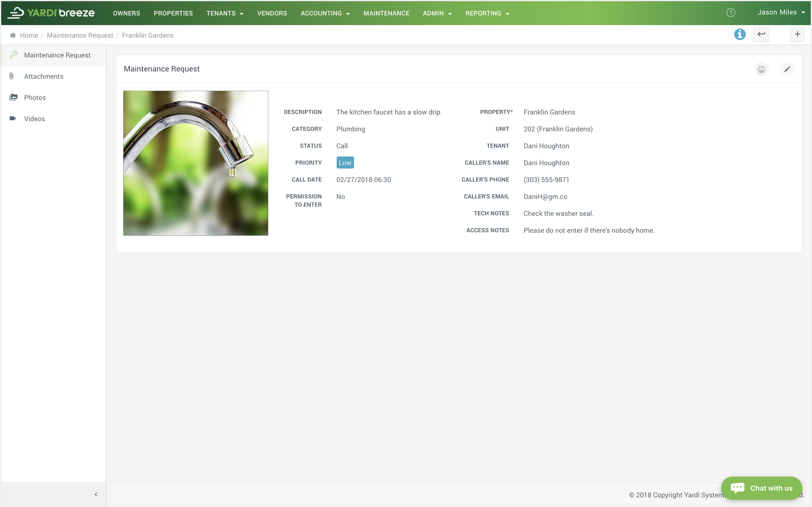Image resolution: width=812 pixels, height=507 pixels.
Task: Click the Maintenance Request breadcrumb link
Action: pyautogui.click(x=80, y=35)
